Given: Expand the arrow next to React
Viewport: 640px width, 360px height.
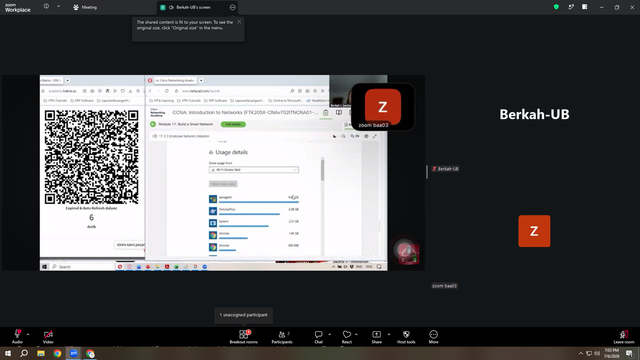Looking at the screenshot, I should [x=356, y=334].
